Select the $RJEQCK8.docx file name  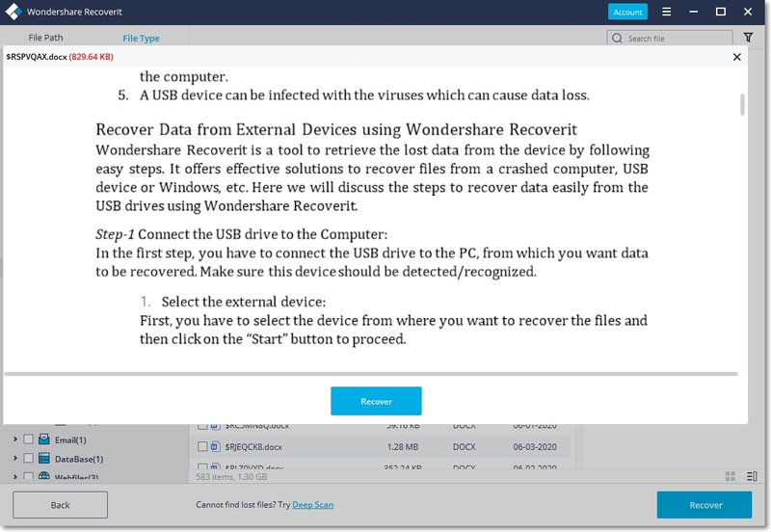(x=253, y=447)
